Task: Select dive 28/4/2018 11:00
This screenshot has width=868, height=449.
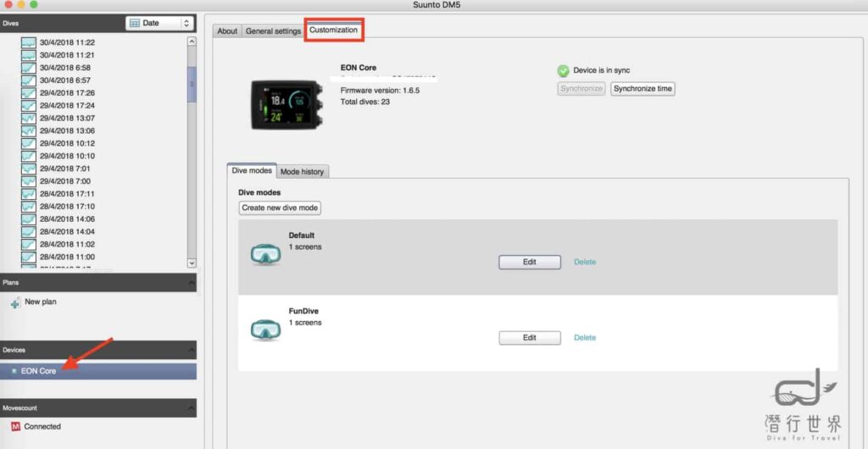Action: 67,258
